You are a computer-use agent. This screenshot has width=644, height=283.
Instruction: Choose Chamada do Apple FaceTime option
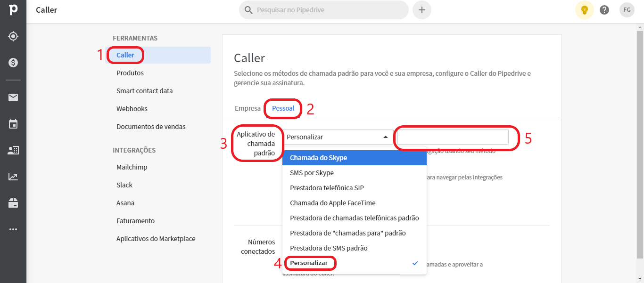355,203
